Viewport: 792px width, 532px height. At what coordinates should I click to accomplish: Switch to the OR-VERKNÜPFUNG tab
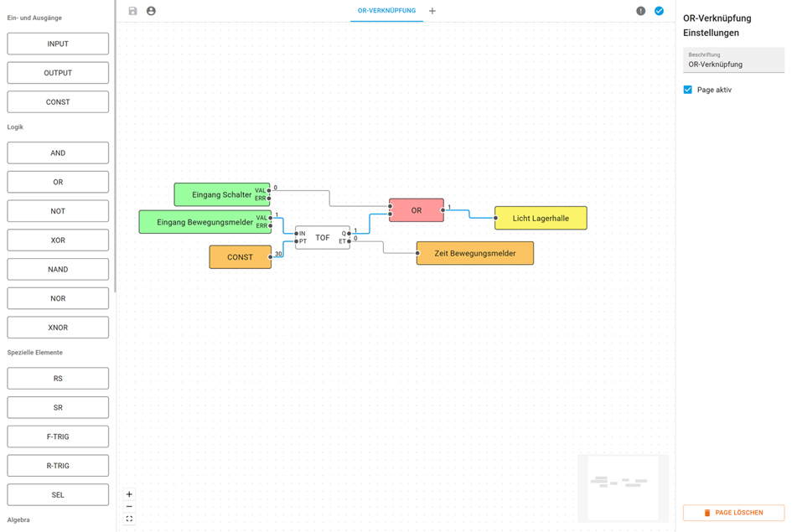coord(386,11)
